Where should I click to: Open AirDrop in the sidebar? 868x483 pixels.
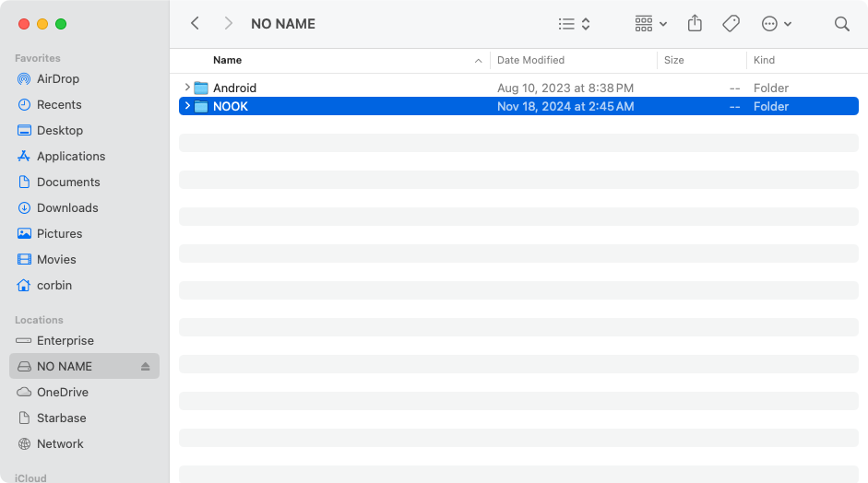click(x=58, y=78)
